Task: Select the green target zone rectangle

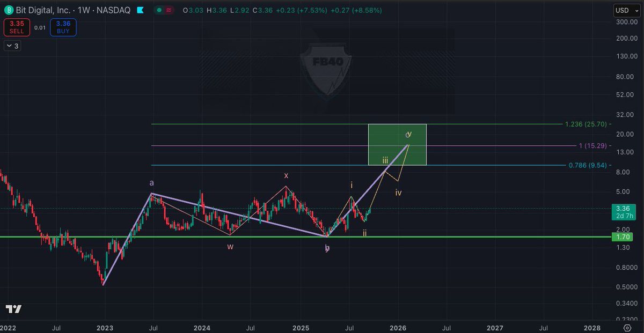Action: click(397, 145)
